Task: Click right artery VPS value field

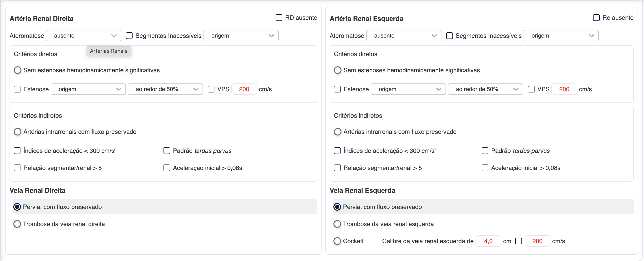Action: click(244, 89)
